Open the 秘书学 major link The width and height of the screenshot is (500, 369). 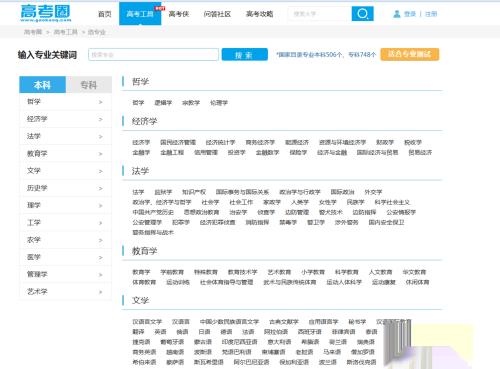357,322
